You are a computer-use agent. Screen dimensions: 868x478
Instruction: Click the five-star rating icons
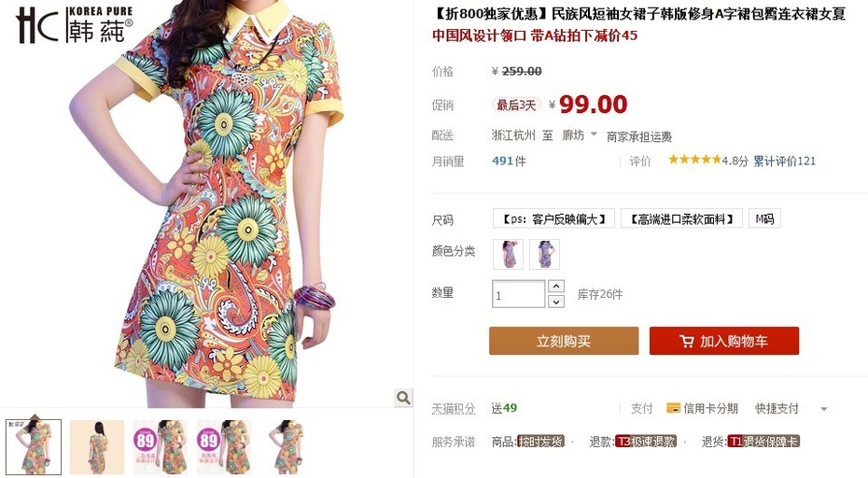(694, 160)
